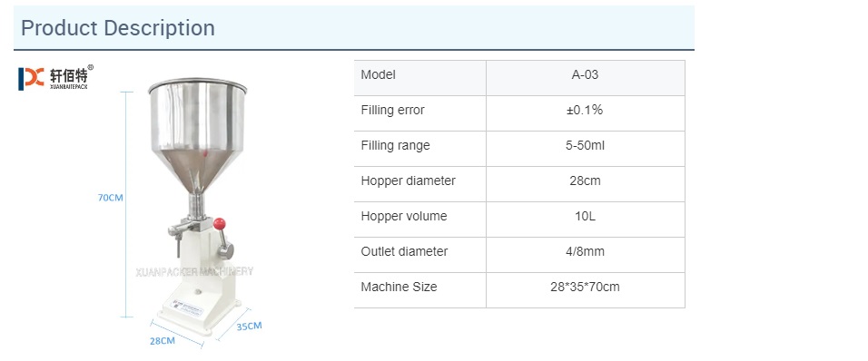Select the 10L value cell
The image size is (868, 361).
(585, 220)
